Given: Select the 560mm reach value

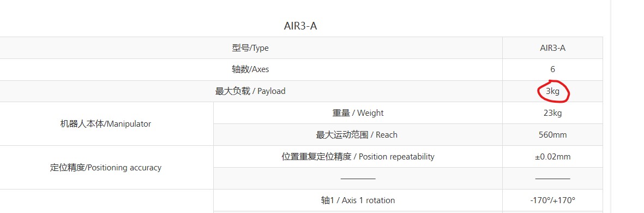Looking at the screenshot, I should (x=552, y=135).
